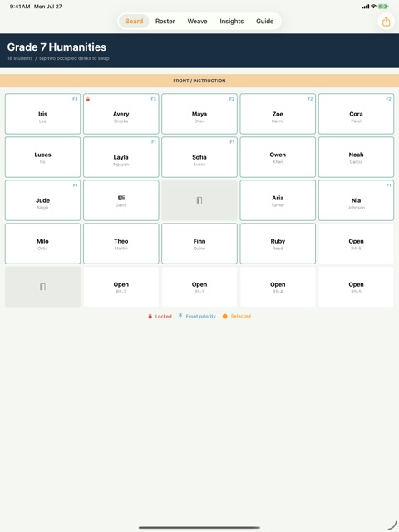Tap Jude Singh's desk
The image size is (399, 532).
pos(42,200)
